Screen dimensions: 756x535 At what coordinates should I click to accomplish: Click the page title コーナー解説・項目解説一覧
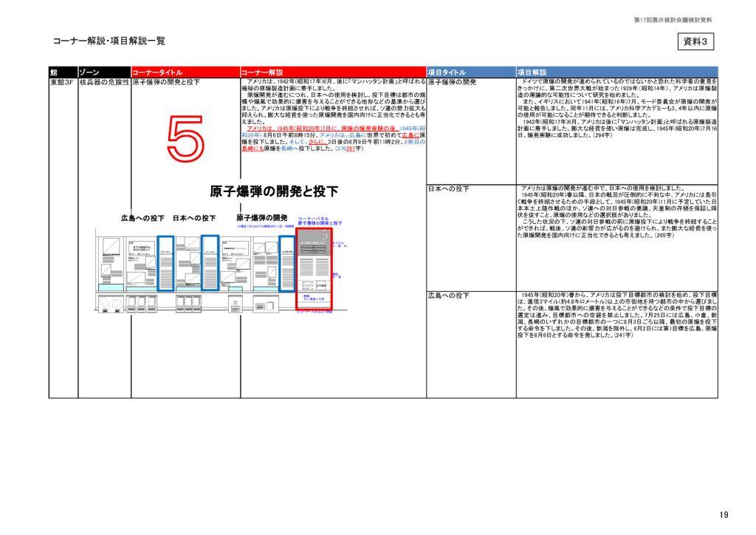109,41
